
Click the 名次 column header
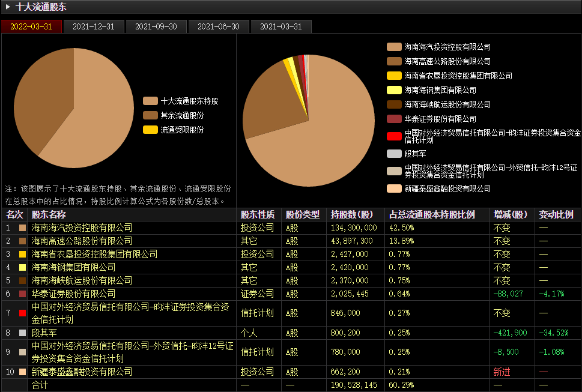(14, 214)
